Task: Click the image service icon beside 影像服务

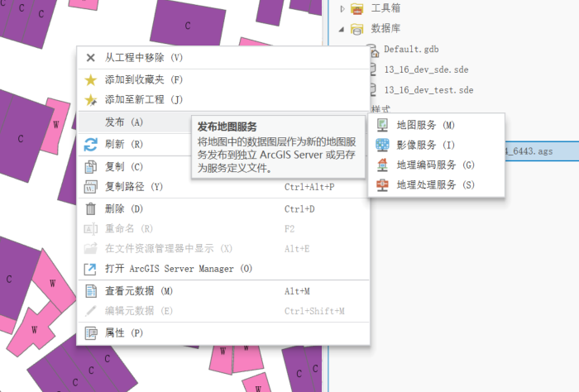Action: (x=382, y=145)
